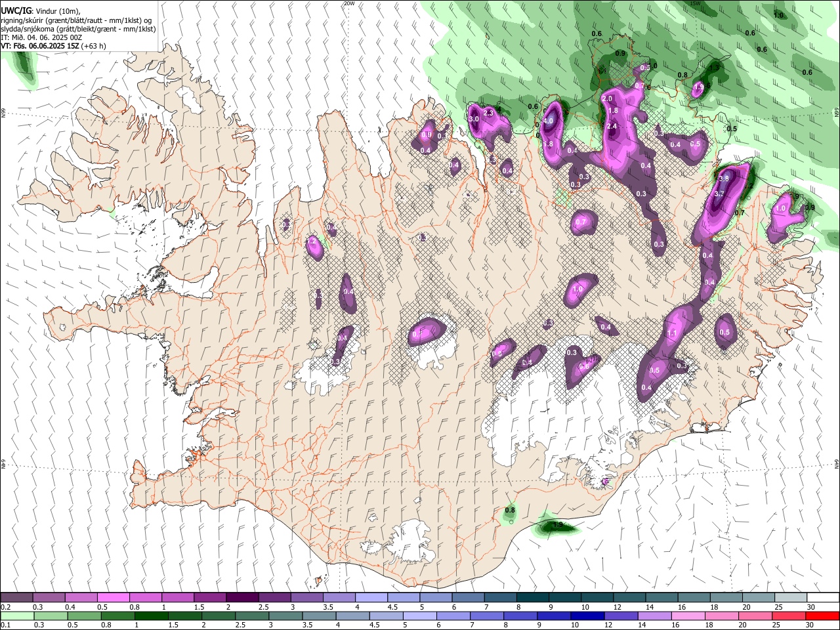Click the '4.0' precipitation value on the map

[x=549, y=121]
